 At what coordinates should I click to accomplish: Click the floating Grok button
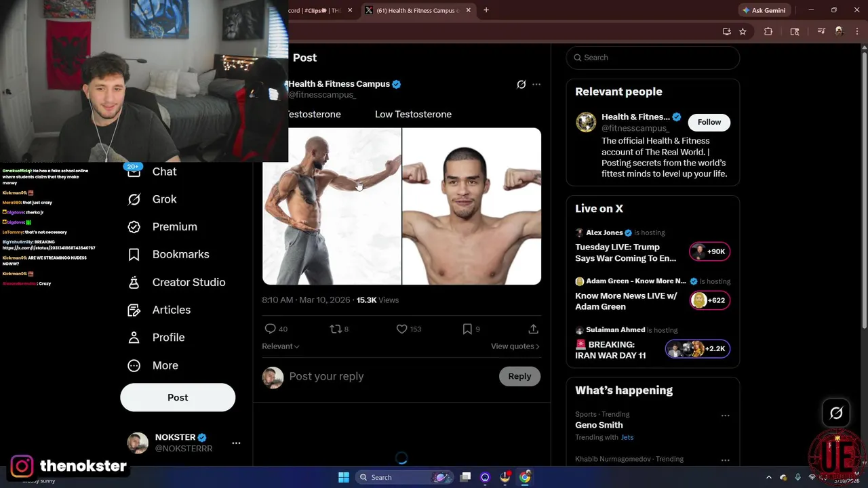coord(836,413)
